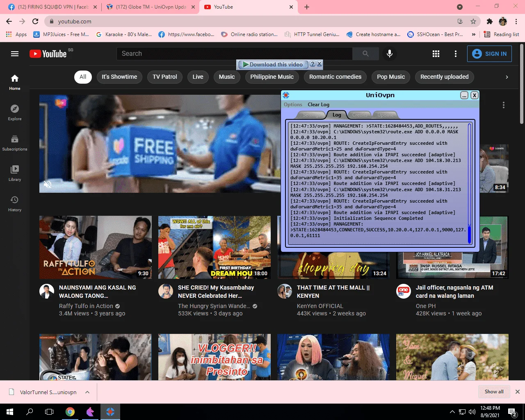The height and width of the screenshot is (420, 525).
Task: Click the Chrome address bar
Action: pyautogui.click(x=250, y=21)
